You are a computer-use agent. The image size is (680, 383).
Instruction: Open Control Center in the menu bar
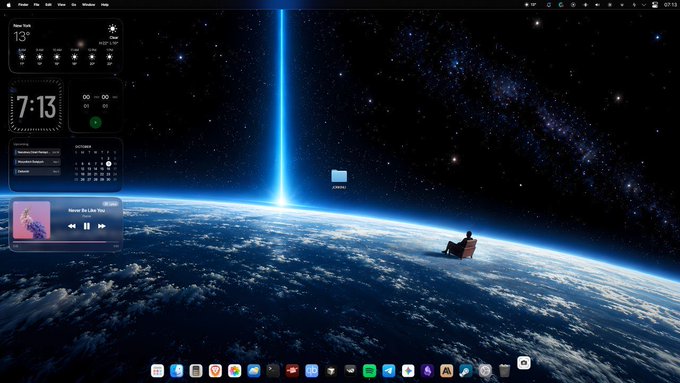655,5
